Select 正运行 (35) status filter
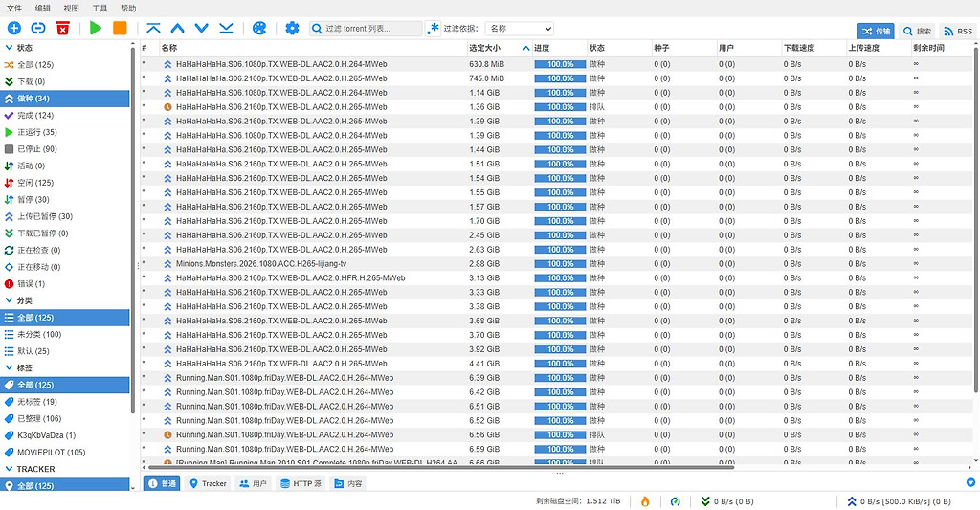 click(65, 132)
